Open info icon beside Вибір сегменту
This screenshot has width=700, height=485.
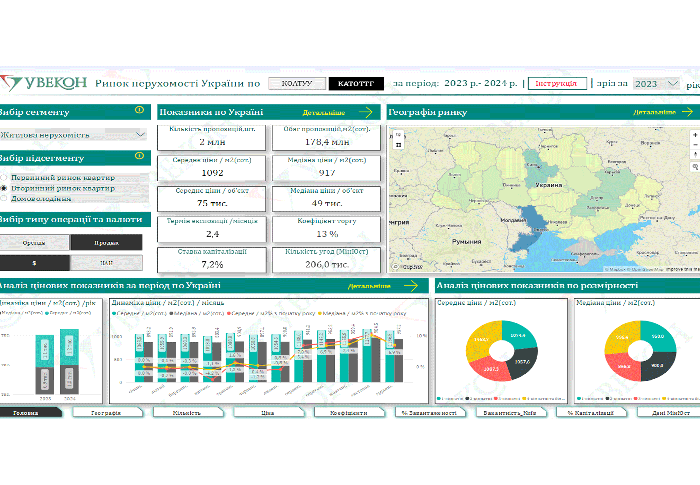(139, 110)
